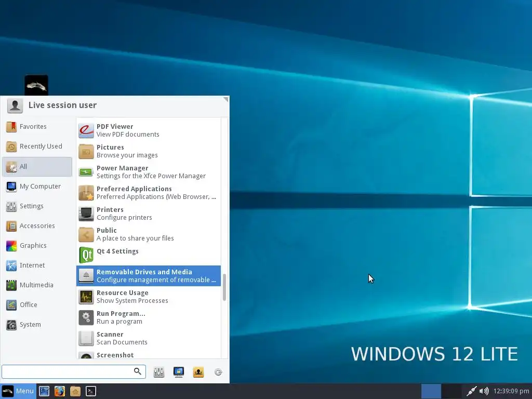Image resolution: width=532 pixels, height=399 pixels.
Task: Click 'Run a program' description text
Action: 119,321
